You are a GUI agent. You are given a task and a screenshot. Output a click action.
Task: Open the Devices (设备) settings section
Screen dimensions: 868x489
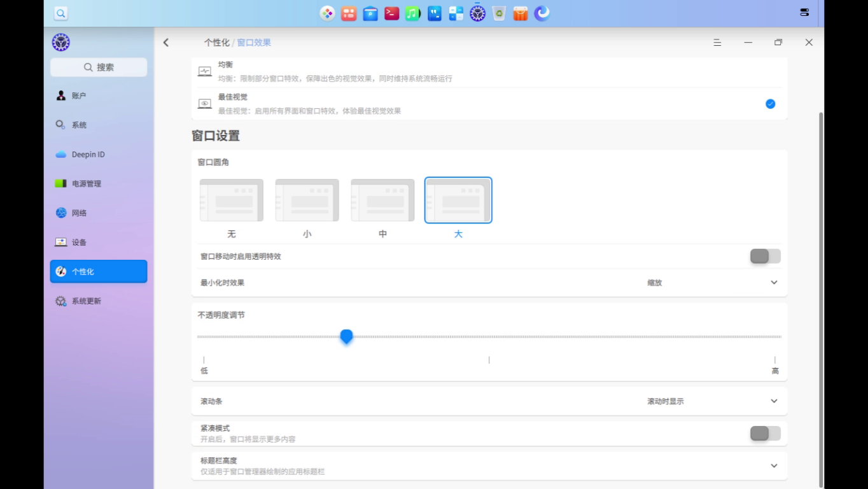[x=80, y=242]
